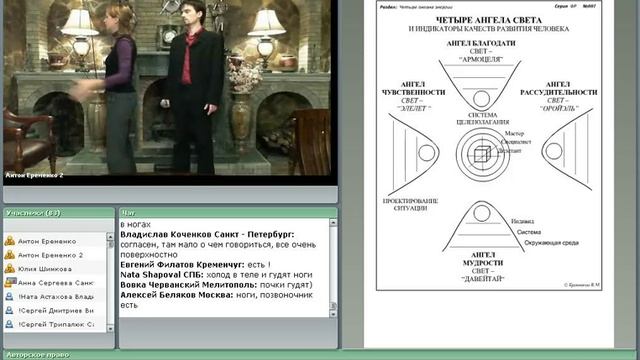The width and height of the screenshot is (640, 360).
Task: Click the shared slide Четыре ангела света
Action: [x=489, y=146]
